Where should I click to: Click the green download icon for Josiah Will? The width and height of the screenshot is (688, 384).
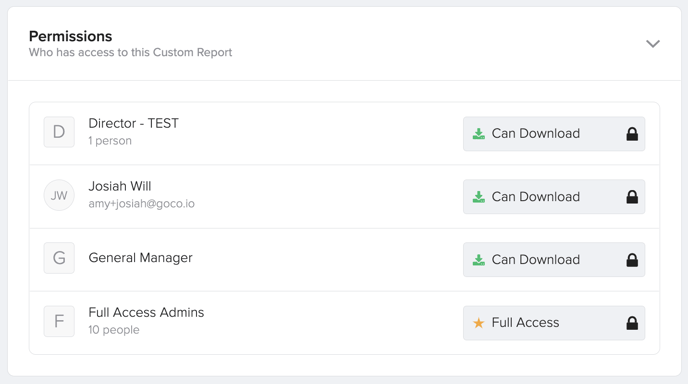point(479,197)
